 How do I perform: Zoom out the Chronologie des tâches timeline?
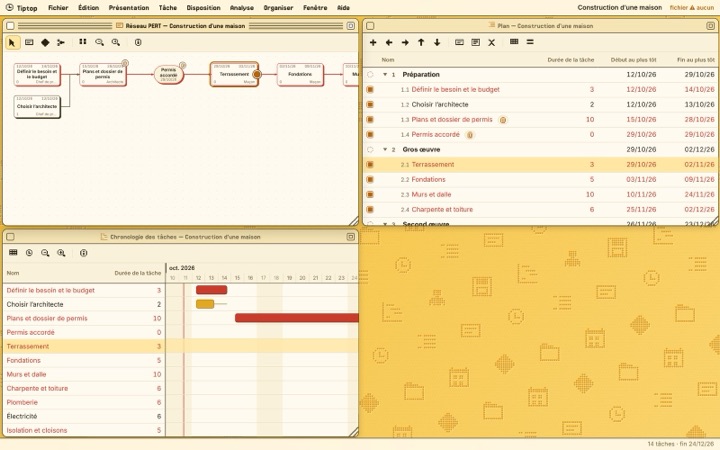pos(45,253)
